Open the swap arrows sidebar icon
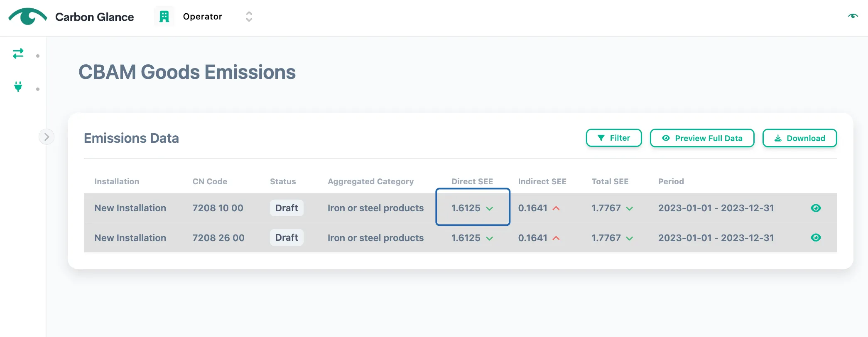 tap(18, 54)
